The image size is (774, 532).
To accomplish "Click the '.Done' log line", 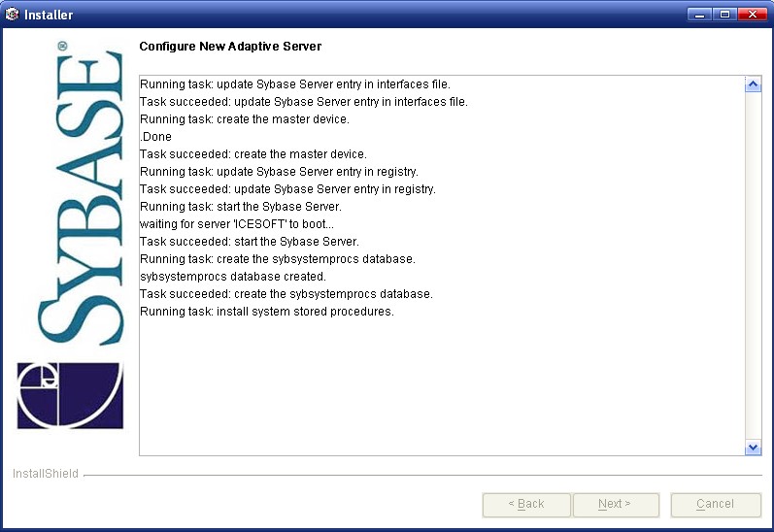I will [x=156, y=137].
